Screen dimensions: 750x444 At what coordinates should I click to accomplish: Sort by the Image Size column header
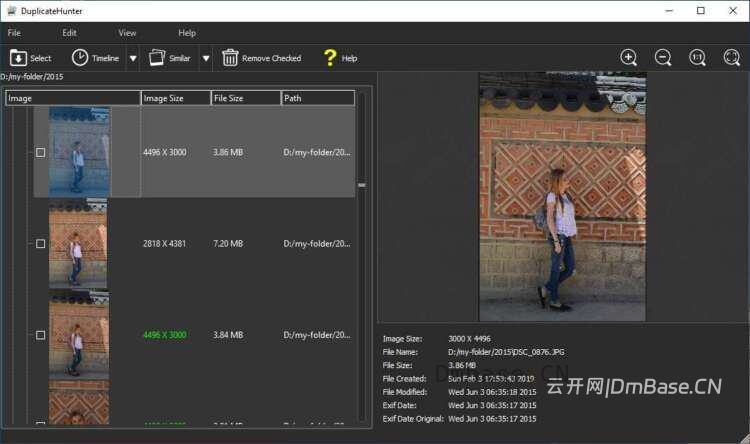click(176, 98)
